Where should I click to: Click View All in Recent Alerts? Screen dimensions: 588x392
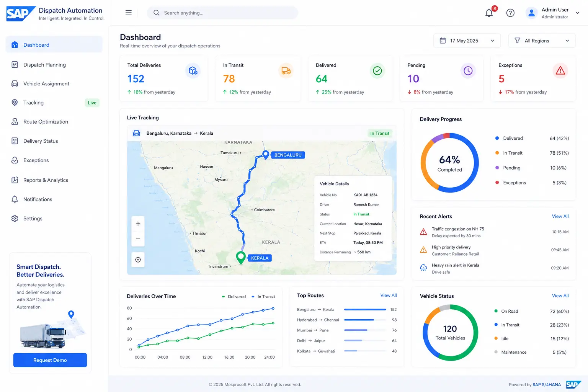[x=560, y=216]
